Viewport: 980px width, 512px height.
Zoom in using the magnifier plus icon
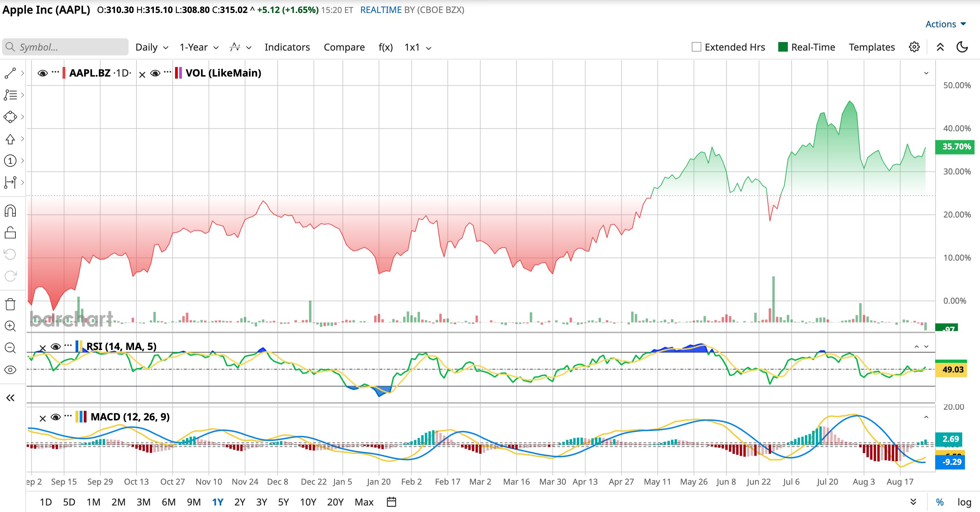point(10,326)
